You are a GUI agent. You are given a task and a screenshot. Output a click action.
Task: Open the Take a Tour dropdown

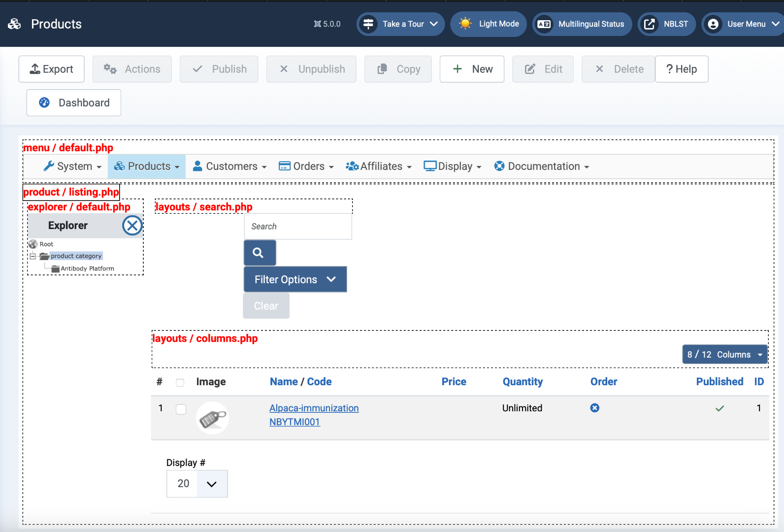pos(401,24)
